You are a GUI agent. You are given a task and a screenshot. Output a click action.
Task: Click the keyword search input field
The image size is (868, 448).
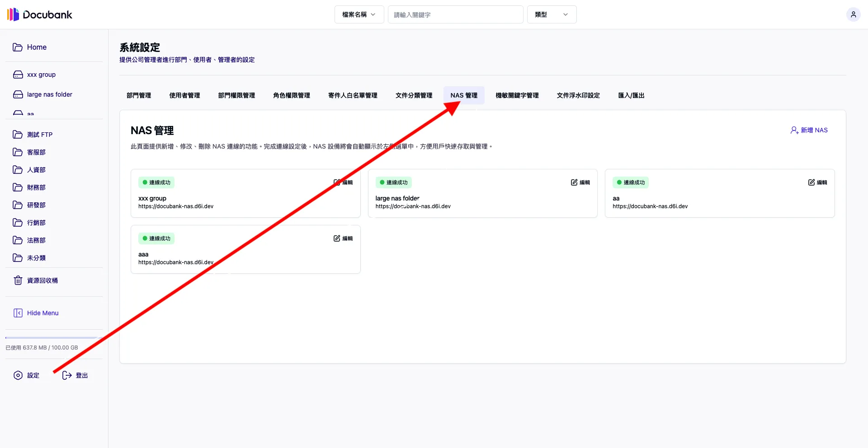click(x=455, y=14)
